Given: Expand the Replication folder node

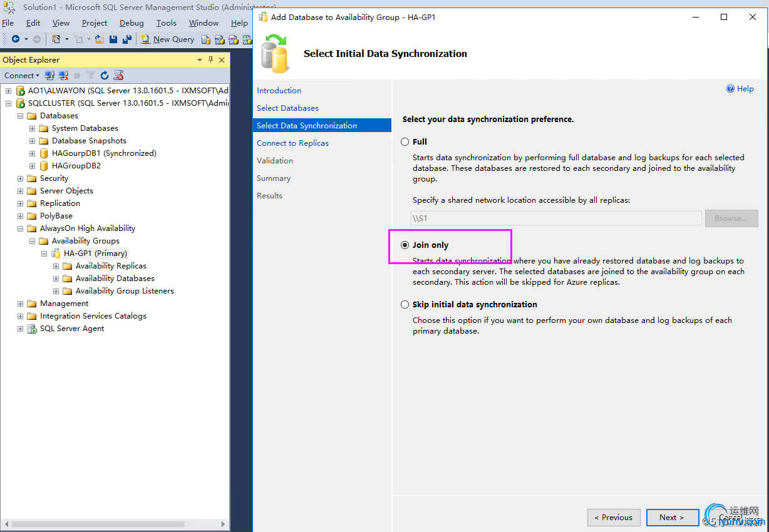Looking at the screenshot, I should pos(21,203).
